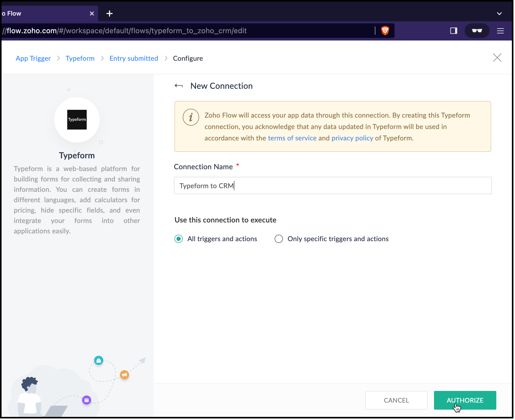Go to Typeform breadcrumb step
The width and height of the screenshot is (515, 420).
80,58
